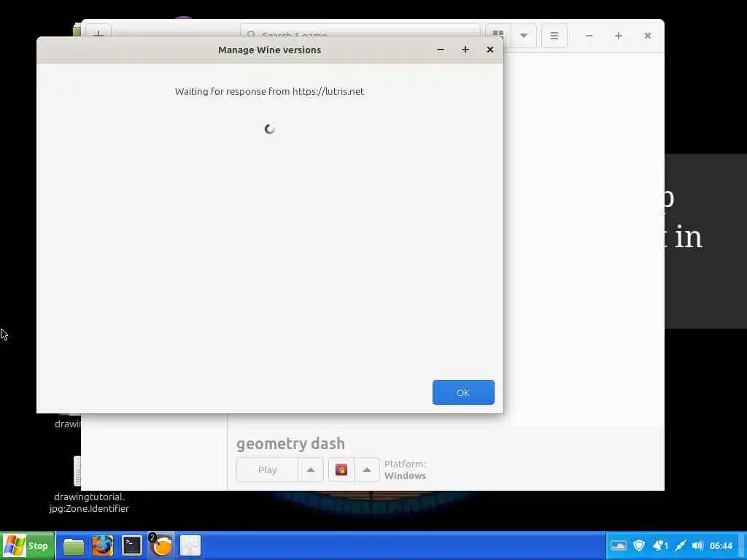This screenshot has width=747, height=560.
Task: Close the Manage Wine versions dialog
Action: [x=489, y=50]
